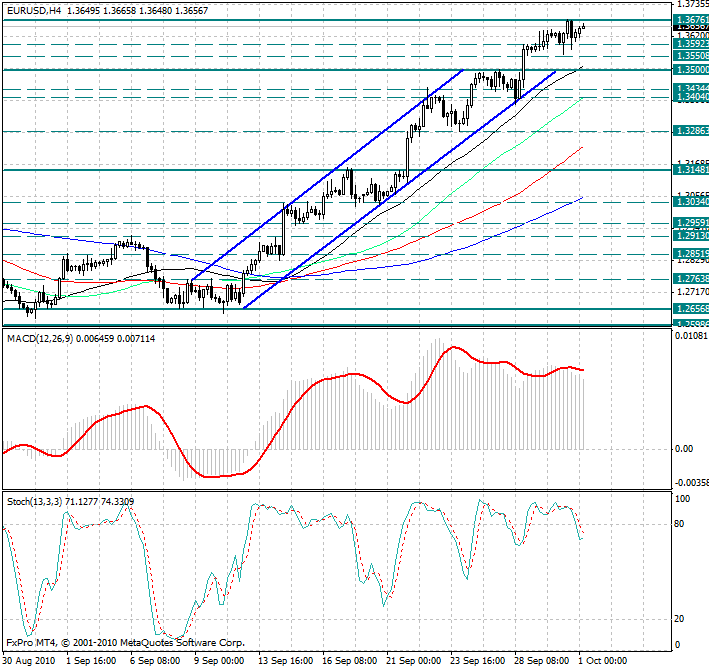This screenshot has width=709, height=668.
Task: Click the 16 Sep 08:00 date label
Action: point(350,661)
